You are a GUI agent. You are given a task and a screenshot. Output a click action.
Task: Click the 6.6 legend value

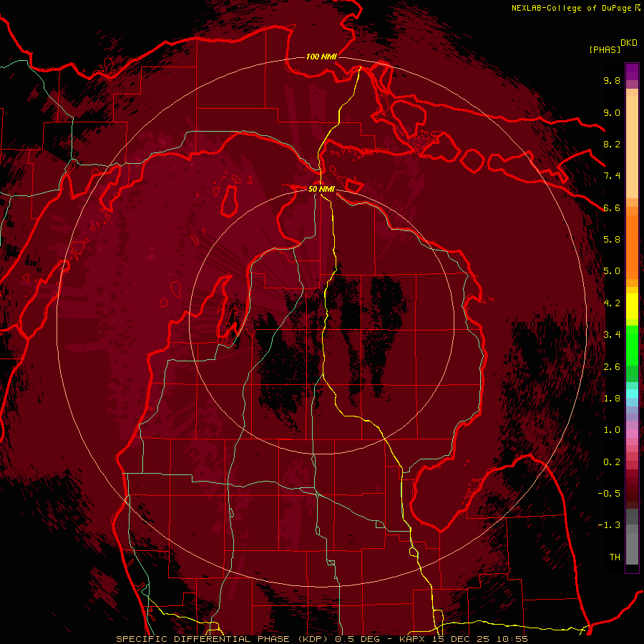click(612, 208)
